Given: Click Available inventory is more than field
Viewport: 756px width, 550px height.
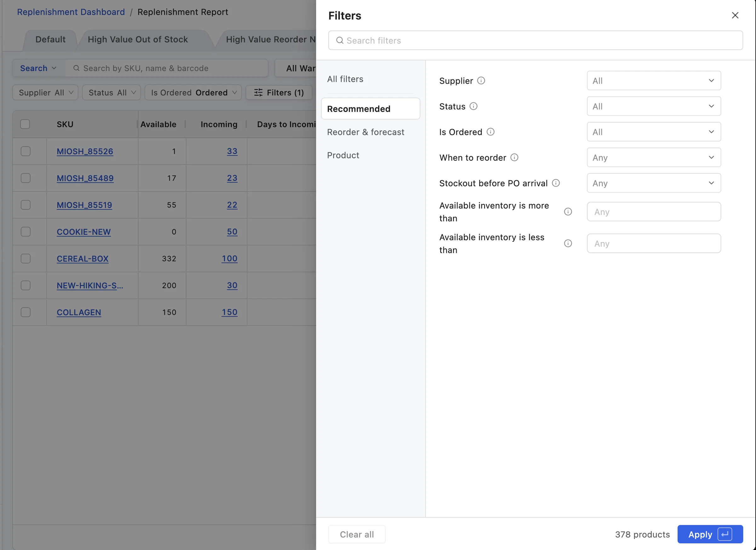Looking at the screenshot, I should pos(654,212).
